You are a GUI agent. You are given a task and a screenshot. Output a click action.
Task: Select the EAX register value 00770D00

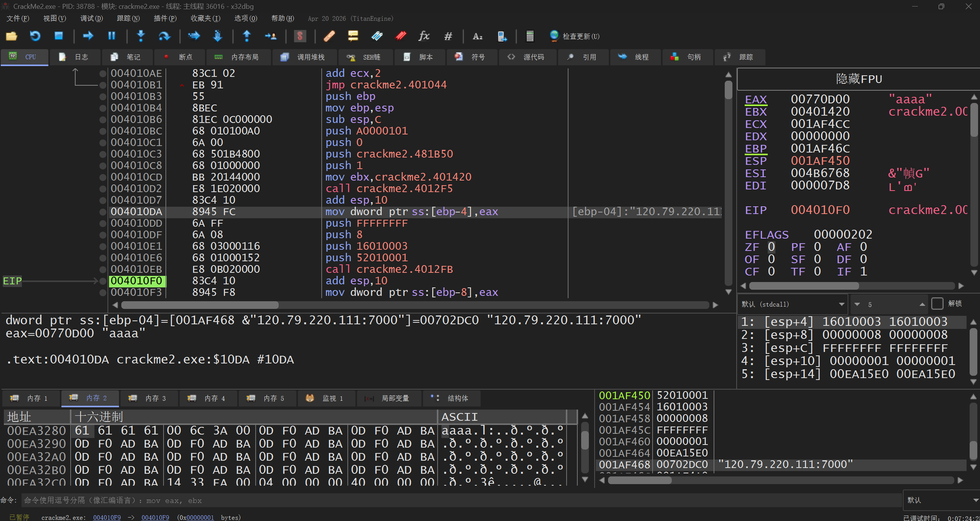pos(820,100)
